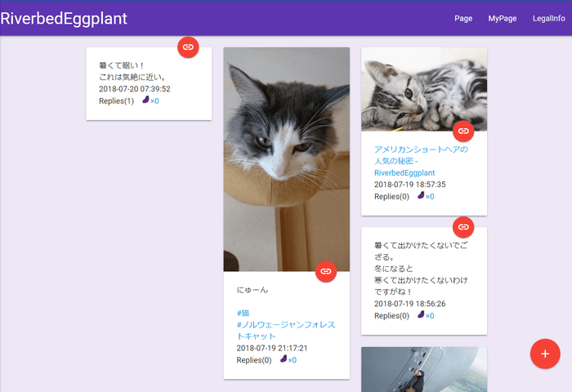Click the eggplant icon on the 21:17:21 post
572x392 pixels.
(284, 359)
